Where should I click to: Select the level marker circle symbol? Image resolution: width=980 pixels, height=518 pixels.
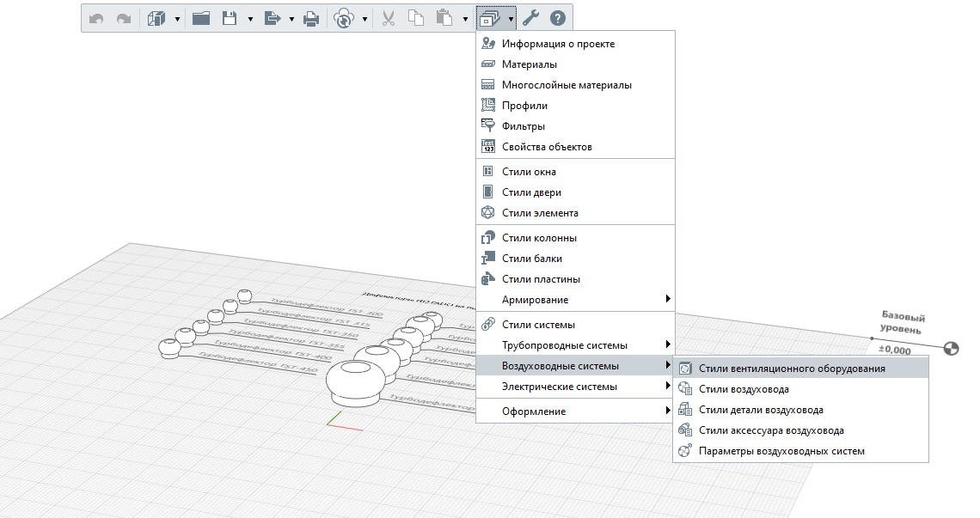click(952, 349)
